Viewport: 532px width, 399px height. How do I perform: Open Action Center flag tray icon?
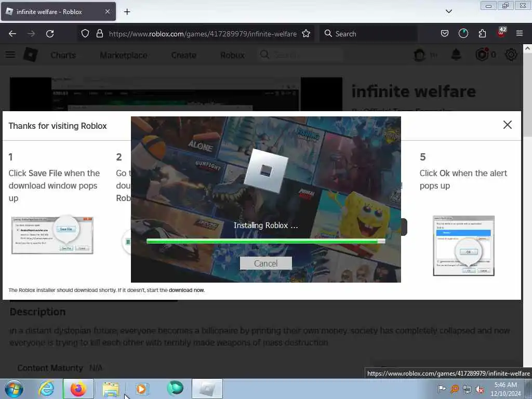(442, 389)
